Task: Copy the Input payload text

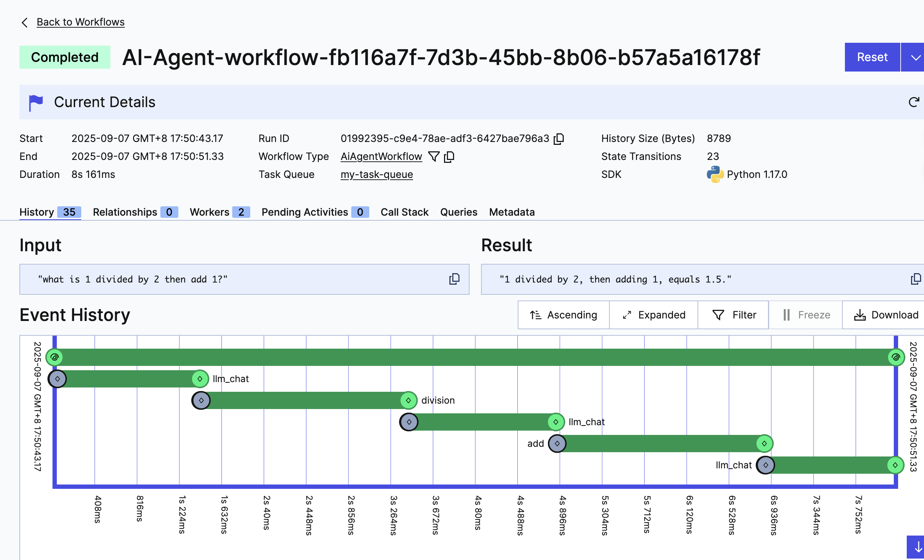Action: tap(454, 279)
